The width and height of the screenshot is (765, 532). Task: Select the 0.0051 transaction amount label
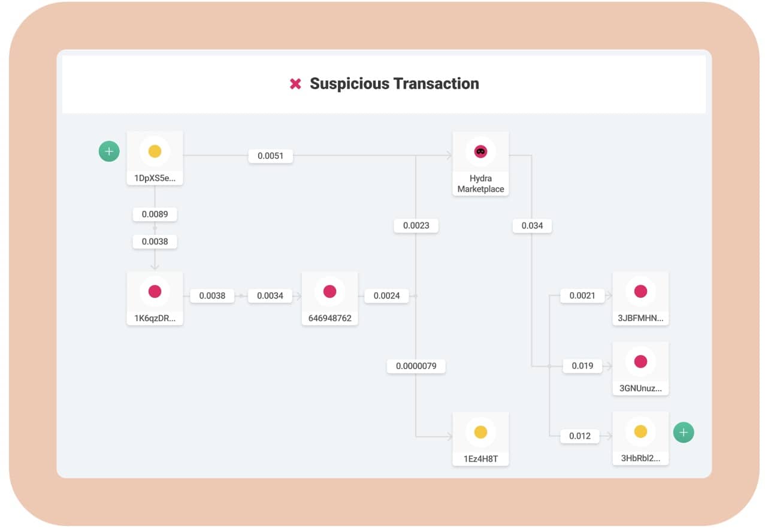(x=271, y=156)
